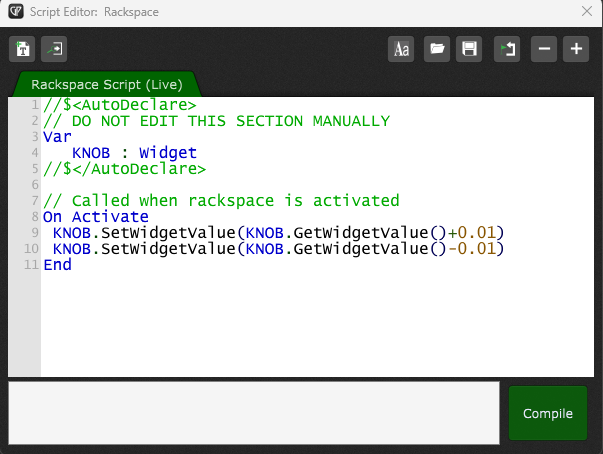Place cursor on the 'On Activate' line
The height and width of the screenshot is (454, 603).
[x=95, y=217]
